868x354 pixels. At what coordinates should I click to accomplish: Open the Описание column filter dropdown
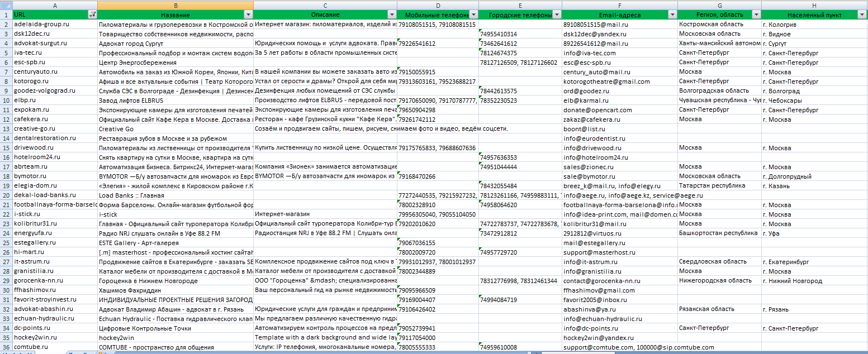pyautogui.click(x=392, y=15)
